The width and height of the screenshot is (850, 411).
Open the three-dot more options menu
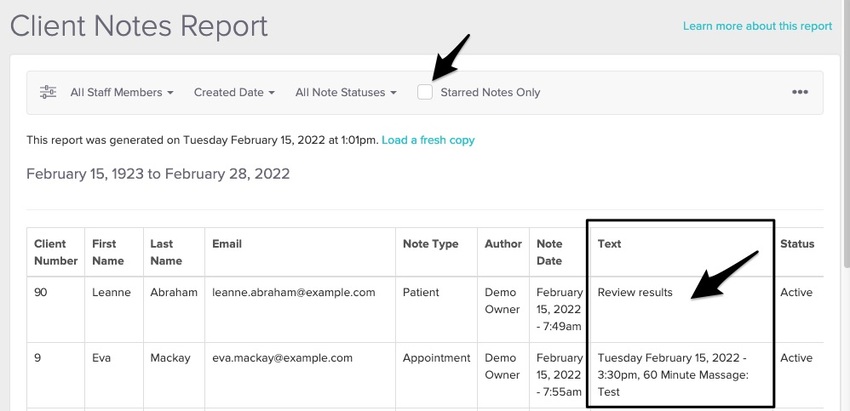click(x=800, y=92)
